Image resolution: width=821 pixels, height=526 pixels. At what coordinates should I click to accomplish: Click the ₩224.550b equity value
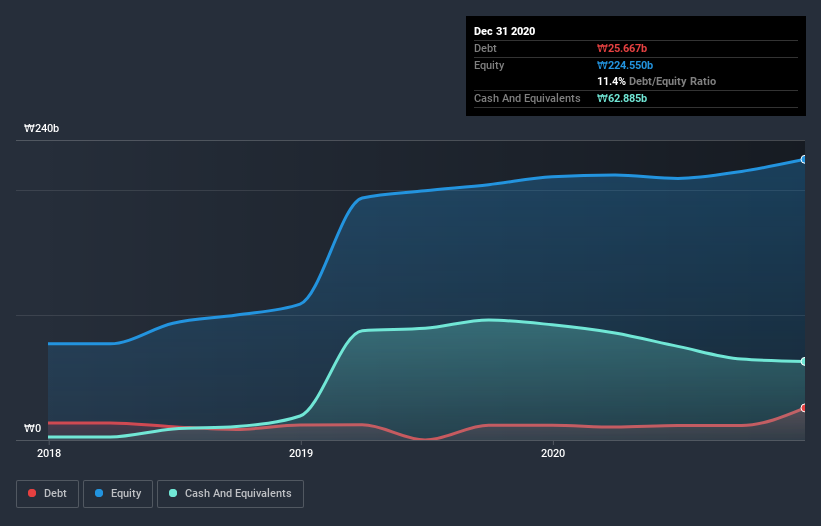coord(625,65)
